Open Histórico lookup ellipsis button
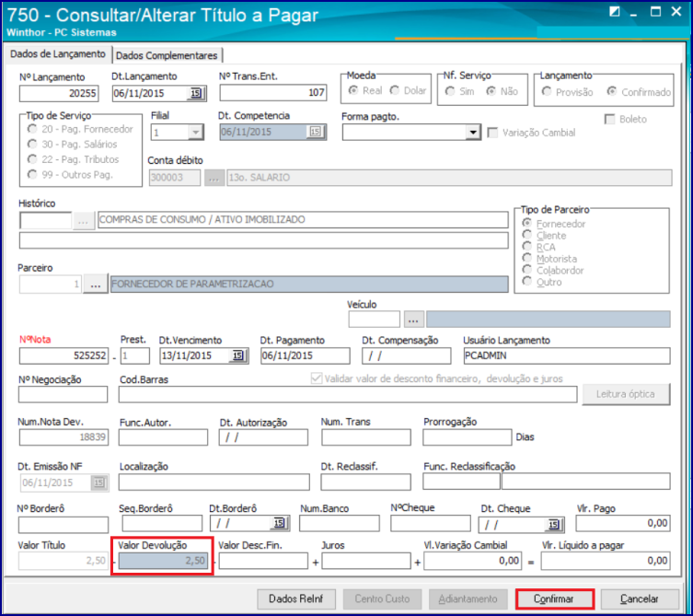The image size is (693, 616). 83,220
